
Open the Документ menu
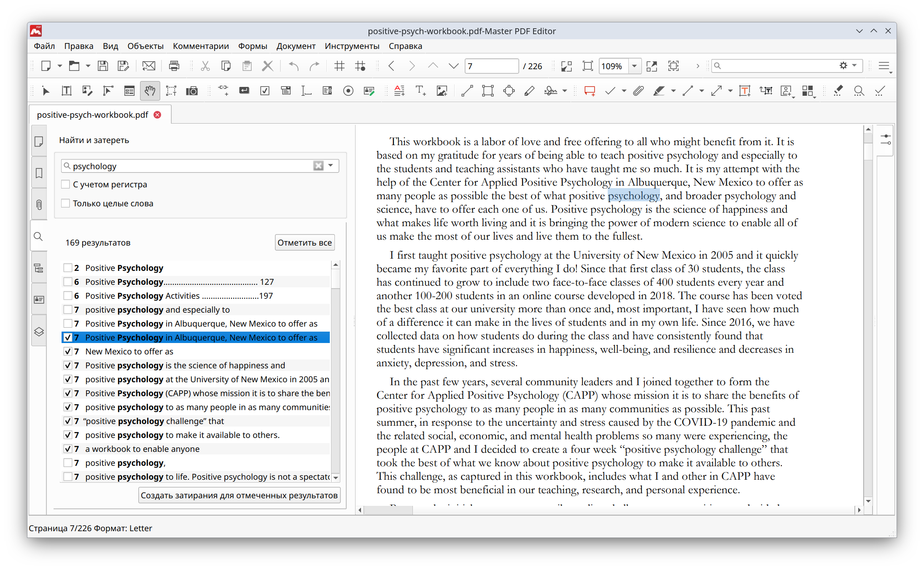(296, 46)
